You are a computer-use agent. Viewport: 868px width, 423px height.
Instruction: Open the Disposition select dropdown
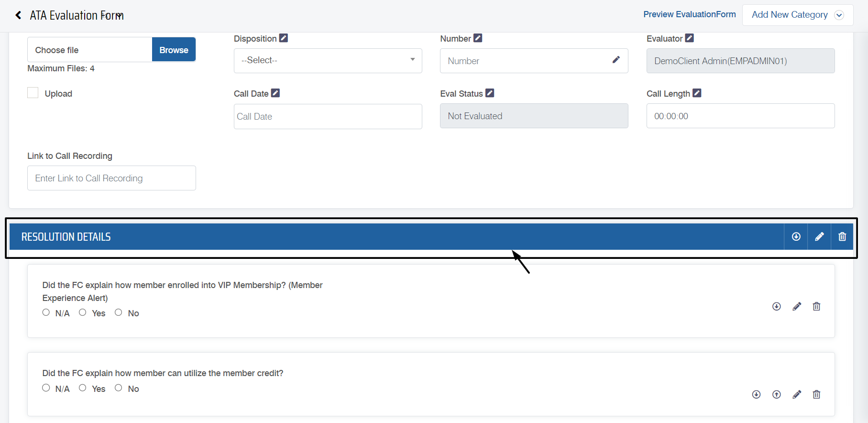click(x=328, y=61)
